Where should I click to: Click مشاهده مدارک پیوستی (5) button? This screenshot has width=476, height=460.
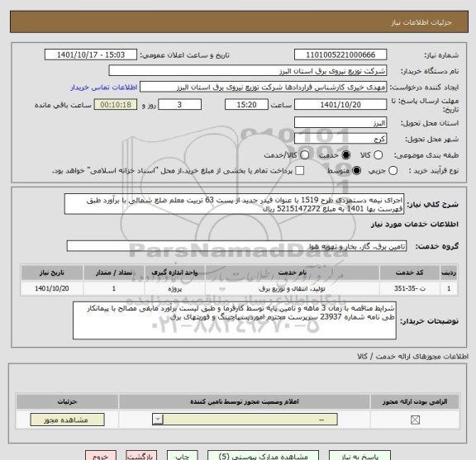pos(263,455)
